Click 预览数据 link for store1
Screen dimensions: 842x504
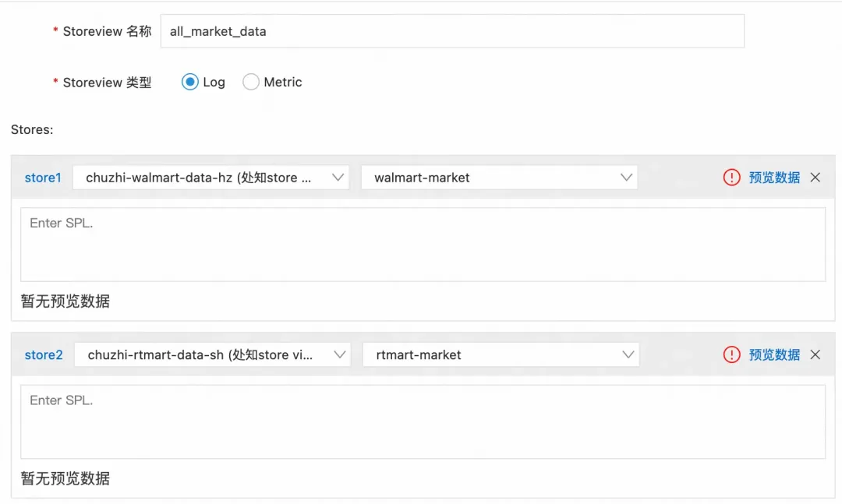tap(774, 177)
